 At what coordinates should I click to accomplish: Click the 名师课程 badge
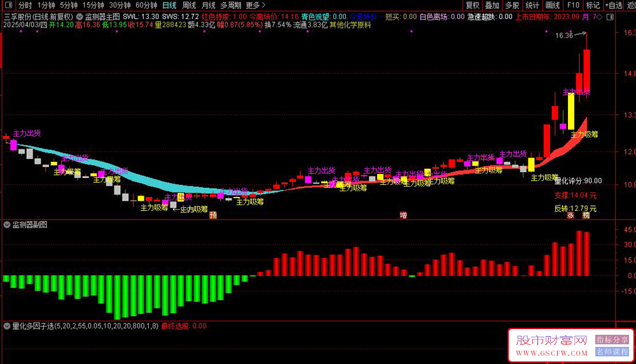[x=612, y=351]
